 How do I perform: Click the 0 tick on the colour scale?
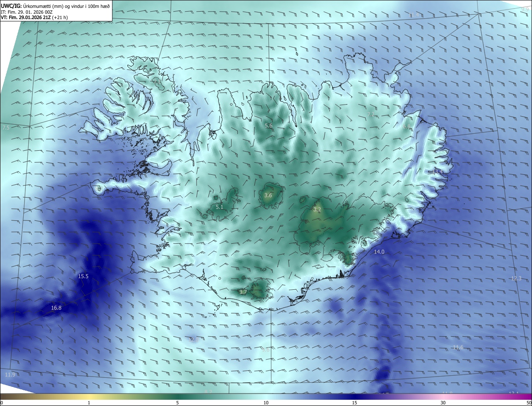1,403
